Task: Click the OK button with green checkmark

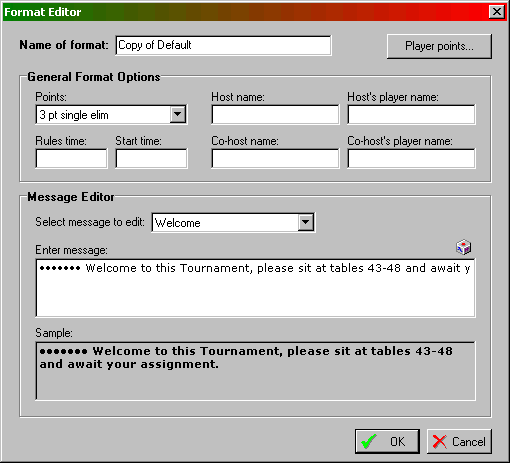Action: coord(387,441)
